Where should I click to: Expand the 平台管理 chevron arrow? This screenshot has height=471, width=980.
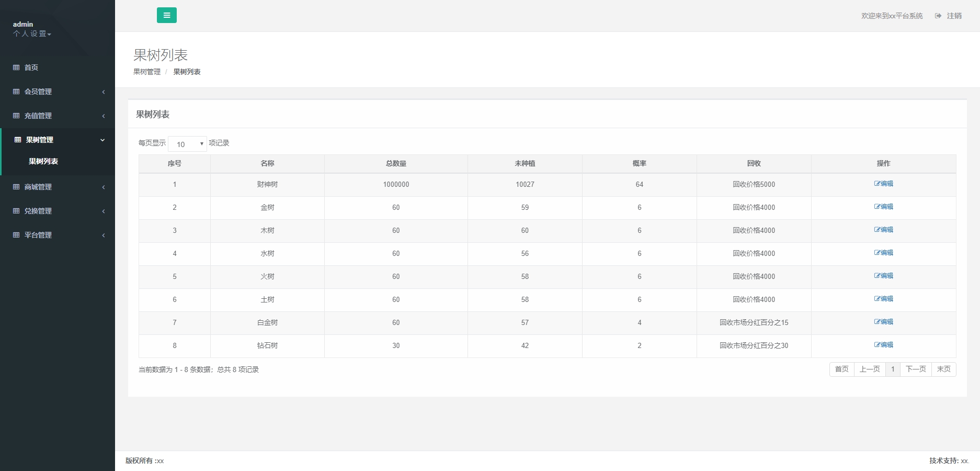click(x=104, y=235)
